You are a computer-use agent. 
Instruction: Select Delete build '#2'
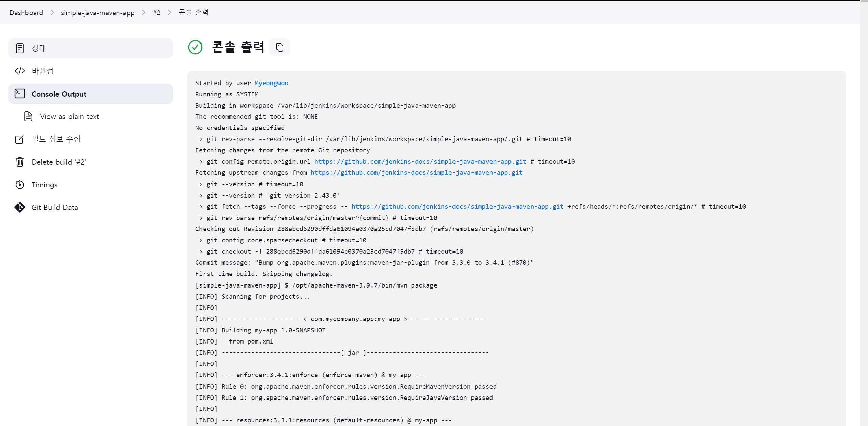[91, 162]
